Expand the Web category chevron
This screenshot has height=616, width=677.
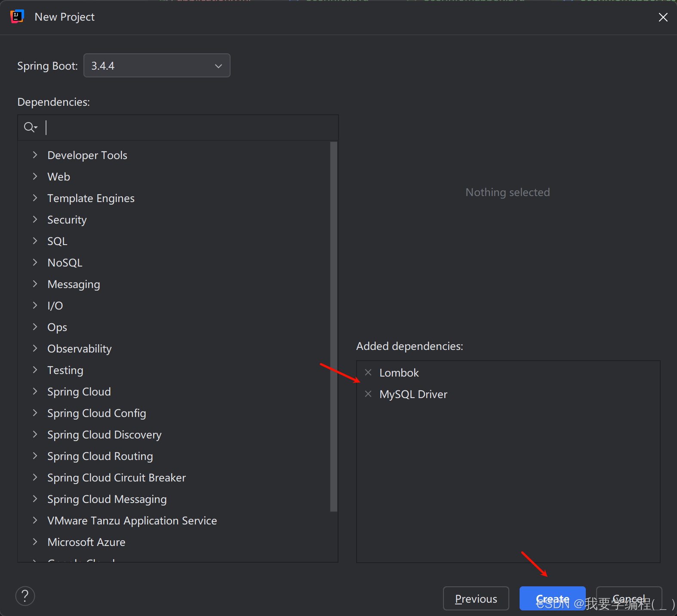click(35, 176)
